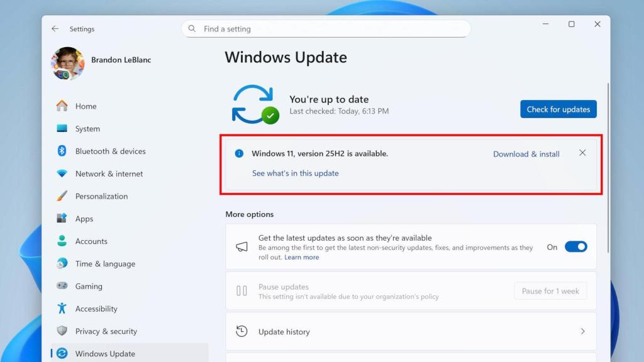This screenshot has width=644, height=362.
Task: Open Gaming using the Xbox icon
Action: [62, 286]
